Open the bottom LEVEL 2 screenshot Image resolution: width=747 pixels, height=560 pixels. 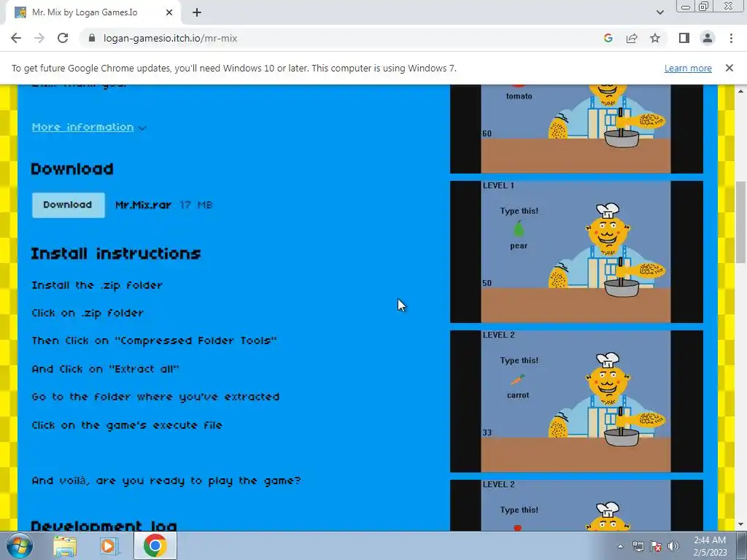tap(576, 505)
